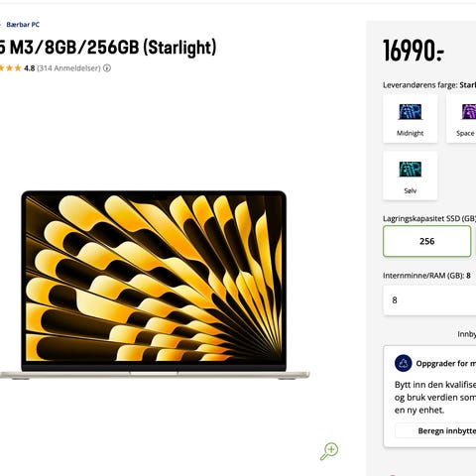Choose the Space Grey color option

point(461,118)
